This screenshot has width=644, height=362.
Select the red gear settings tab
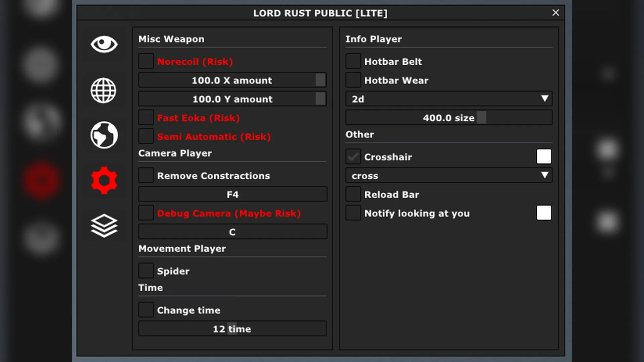pos(104,180)
